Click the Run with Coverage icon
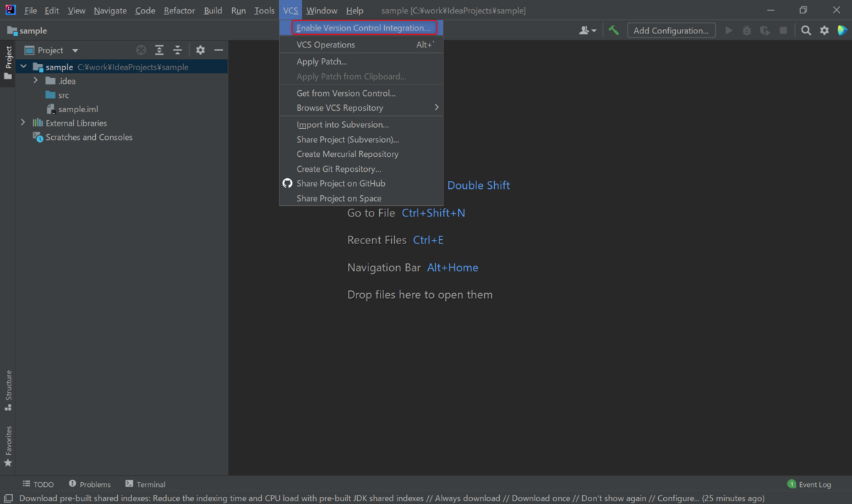The width and height of the screenshot is (852, 504). coord(765,31)
